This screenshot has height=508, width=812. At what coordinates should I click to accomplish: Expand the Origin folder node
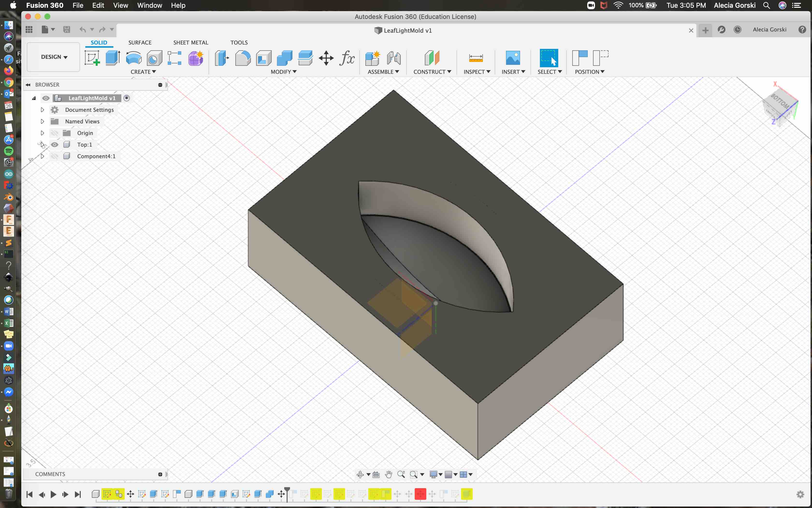click(x=42, y=133)
